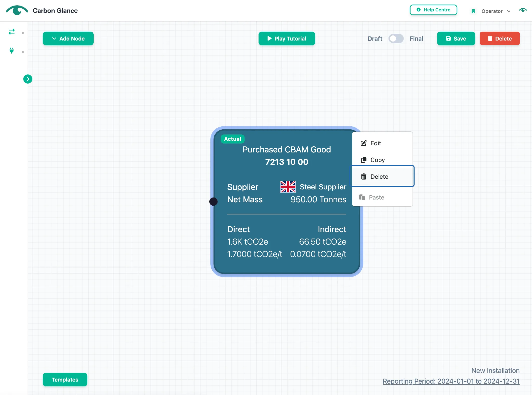
Task: Click the node's black connection handle
Action: coord(213,202)
